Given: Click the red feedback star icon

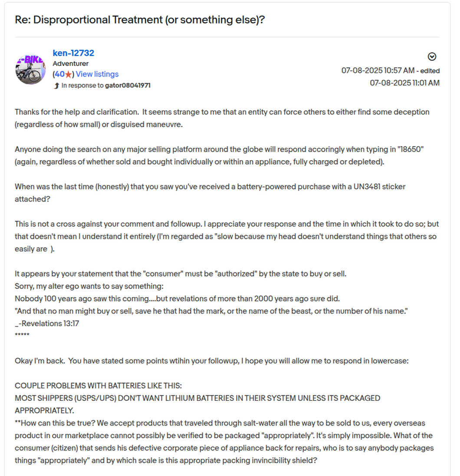Looking at the screenshot, I should coord(69,74).
